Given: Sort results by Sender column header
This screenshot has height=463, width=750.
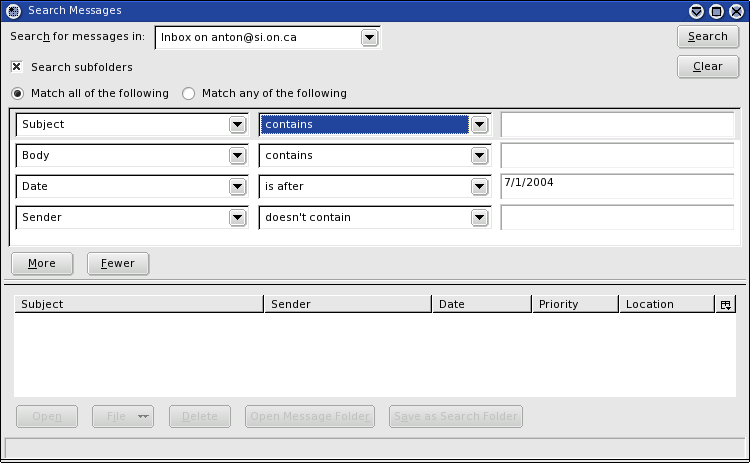Looking at the screenshot, I should [x=348, y=304].
